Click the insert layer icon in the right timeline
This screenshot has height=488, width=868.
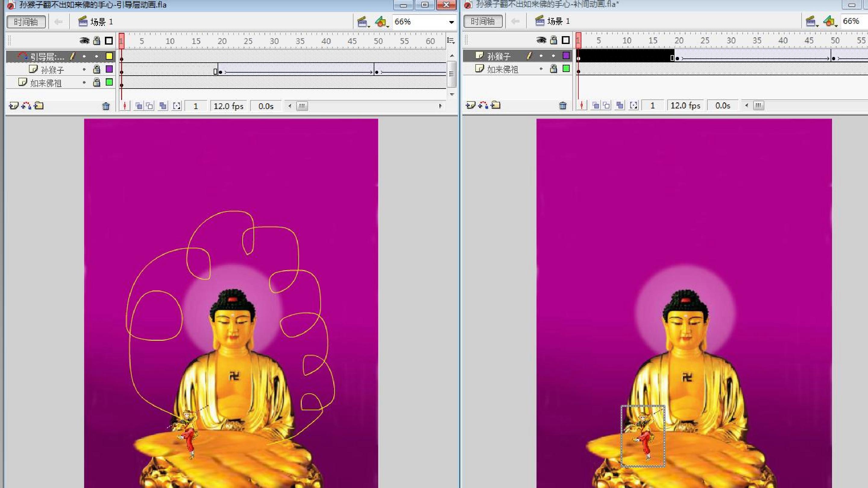point(470,105)
